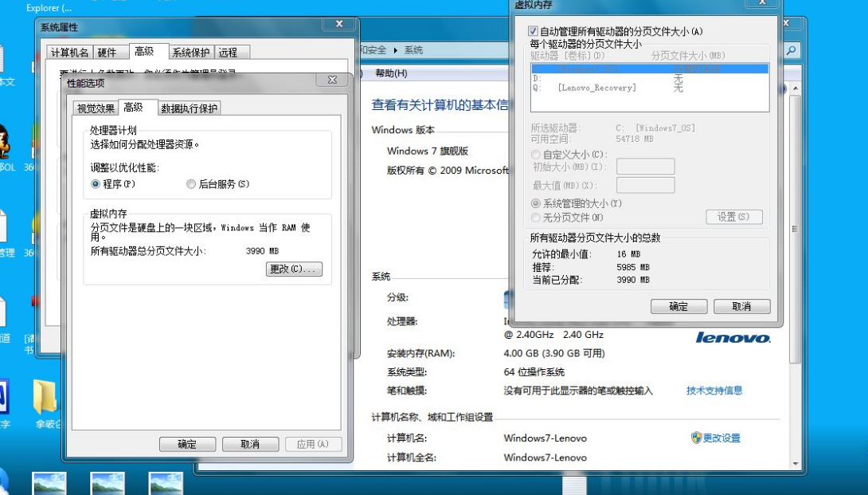Click the 更改 button under 虚拟内存
Viewport: 868px width, 495px height.
[293, 269]
